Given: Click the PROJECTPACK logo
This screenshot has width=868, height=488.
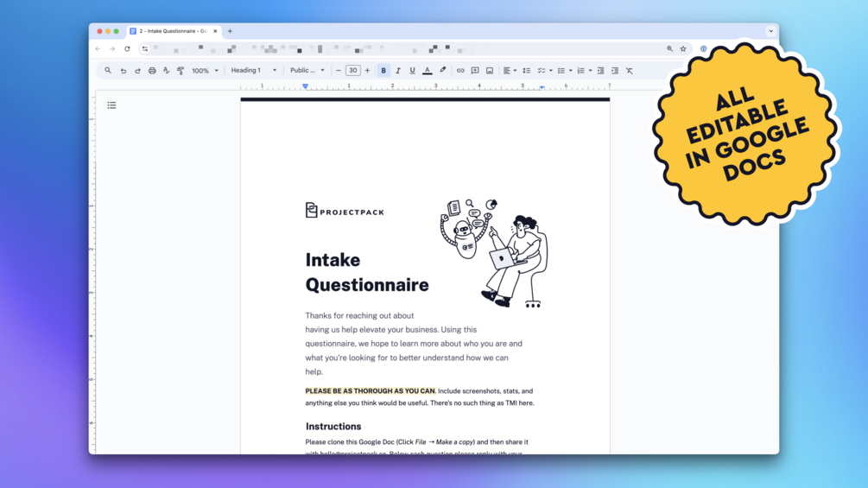Looking at the screenshot, I should click(345, 211).
